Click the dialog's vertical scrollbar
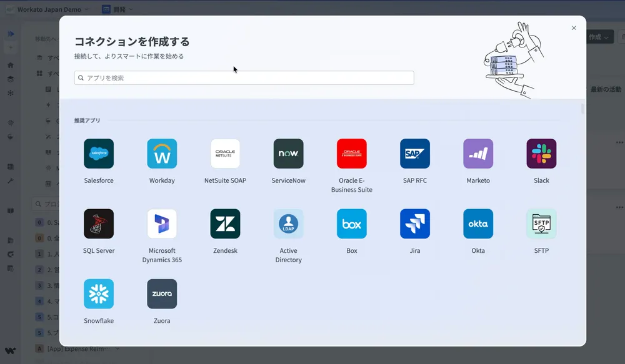The width and height of the screenshot is (625, 364). pos(582,109)
